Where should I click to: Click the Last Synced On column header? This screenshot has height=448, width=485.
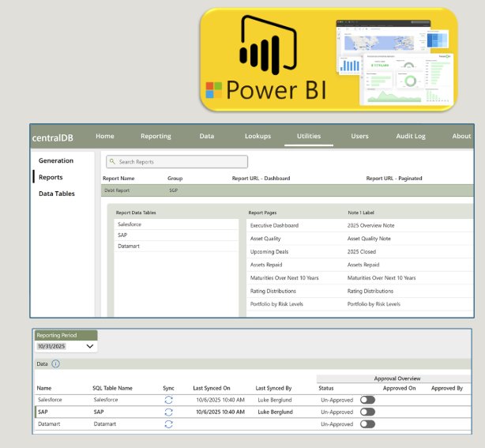pyautogui.click(x=212, y=388)
